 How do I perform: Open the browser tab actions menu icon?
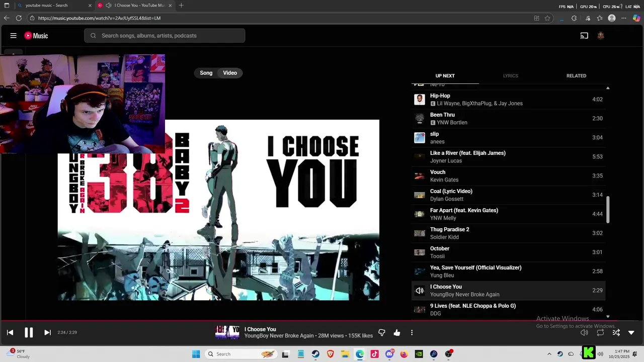7,6
